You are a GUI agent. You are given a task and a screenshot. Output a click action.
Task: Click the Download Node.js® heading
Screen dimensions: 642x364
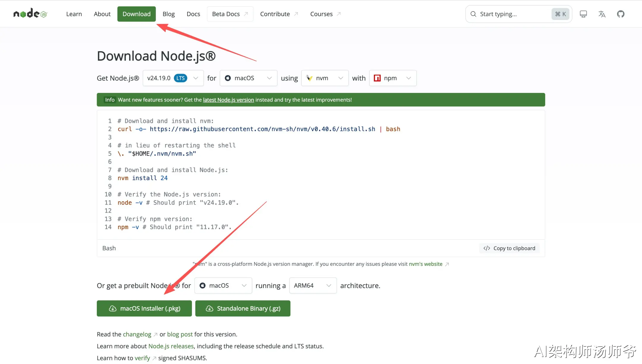(156, 56)
